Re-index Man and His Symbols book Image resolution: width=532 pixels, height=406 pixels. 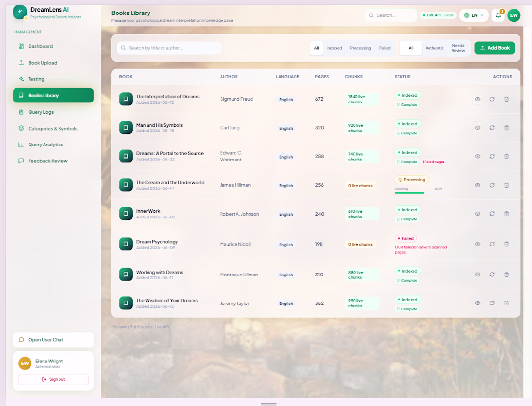(x=492, y=128)
